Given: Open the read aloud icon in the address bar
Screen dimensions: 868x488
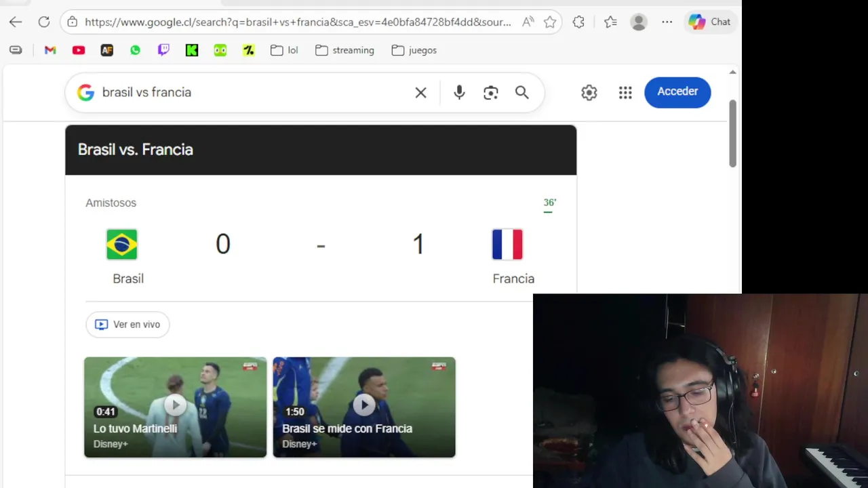Looking at the screenshot, I should (x=528, y=22).
